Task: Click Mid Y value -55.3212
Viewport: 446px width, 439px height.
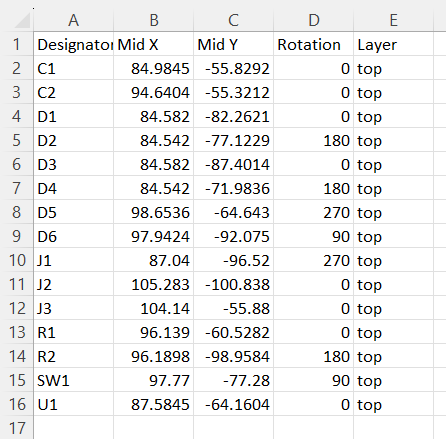Action: coord(234,92)
